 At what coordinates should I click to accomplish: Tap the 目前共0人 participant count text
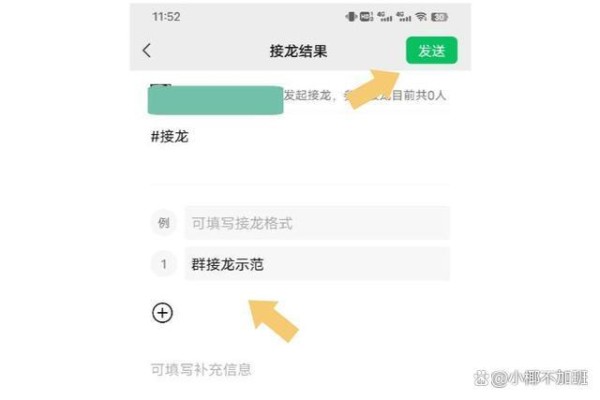[x=419, y=95]
